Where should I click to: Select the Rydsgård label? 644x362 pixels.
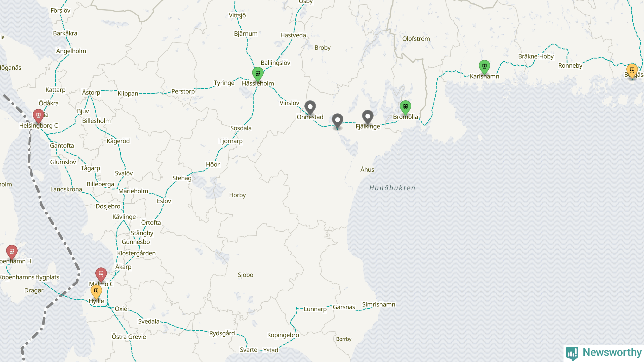point(222,333)
